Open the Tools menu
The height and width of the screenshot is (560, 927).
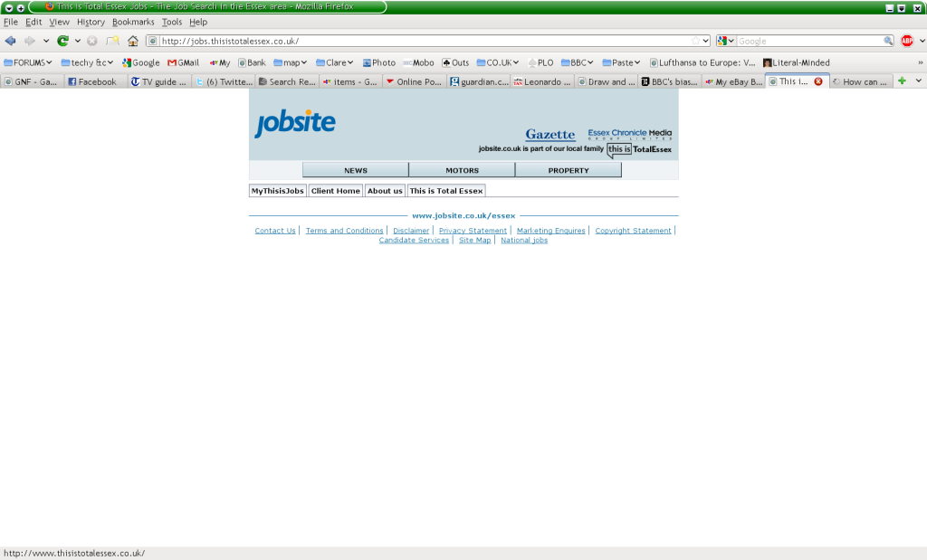171,22
